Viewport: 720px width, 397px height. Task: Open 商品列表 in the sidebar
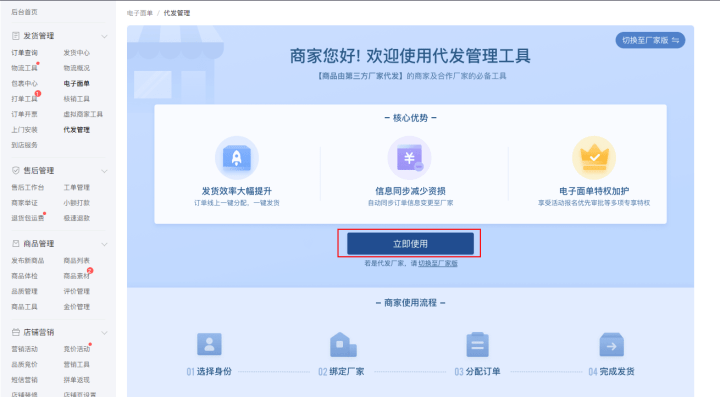coord(77,261)
